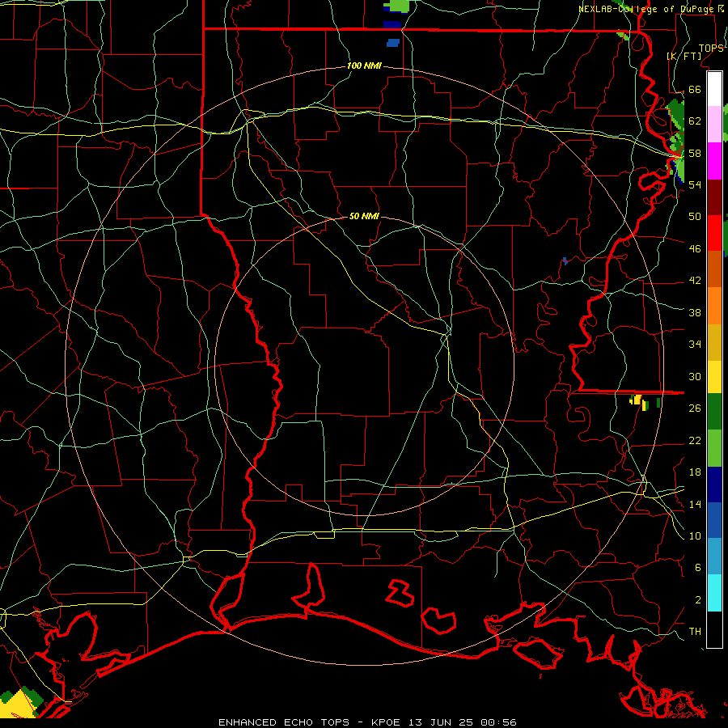Click the "TOPS" legend title
Viewport: 728px width, 728px height.
coord(711,49)
